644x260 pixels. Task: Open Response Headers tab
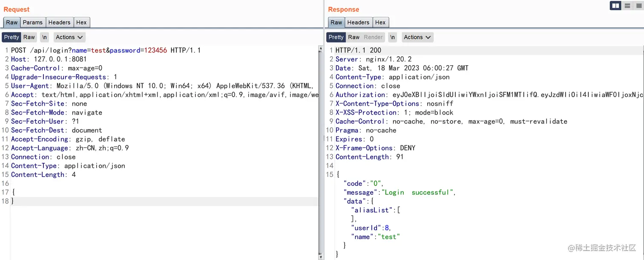coord(358,23)
